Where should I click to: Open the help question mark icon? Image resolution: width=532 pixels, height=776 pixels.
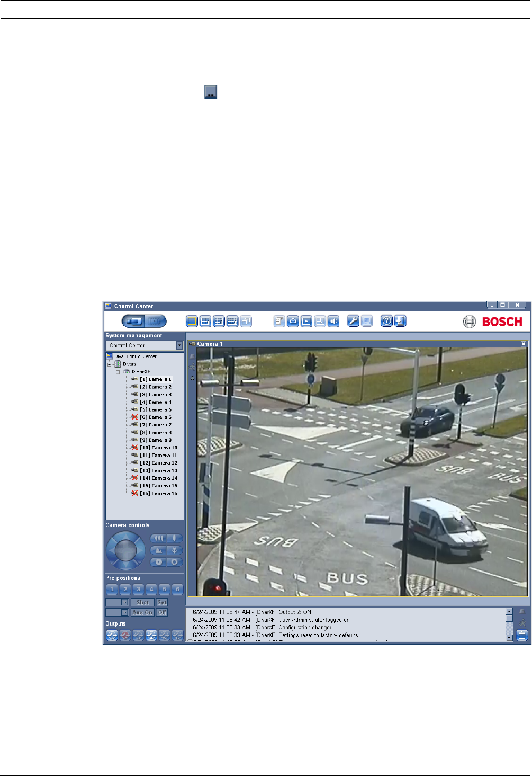(386, 321)
